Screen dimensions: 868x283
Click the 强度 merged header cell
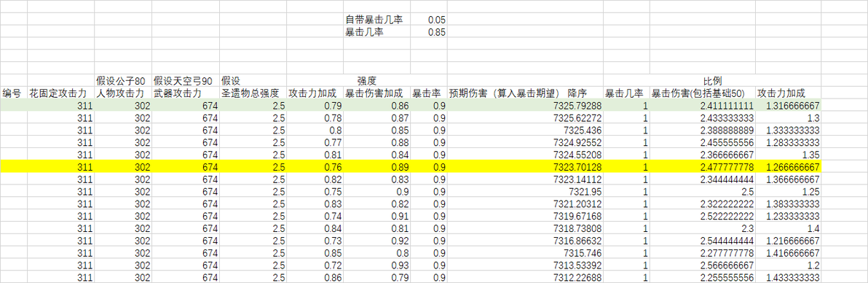click(367, 81)
